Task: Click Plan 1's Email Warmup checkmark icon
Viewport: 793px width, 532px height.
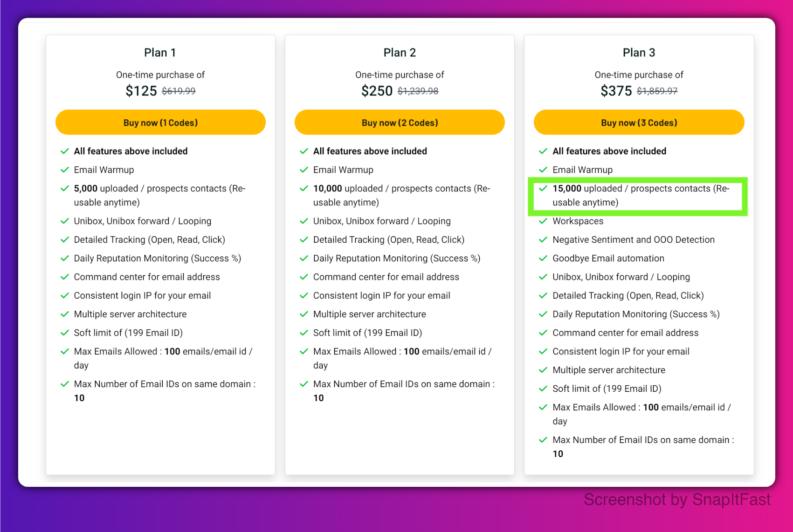Action: click(x=65, y=170)
